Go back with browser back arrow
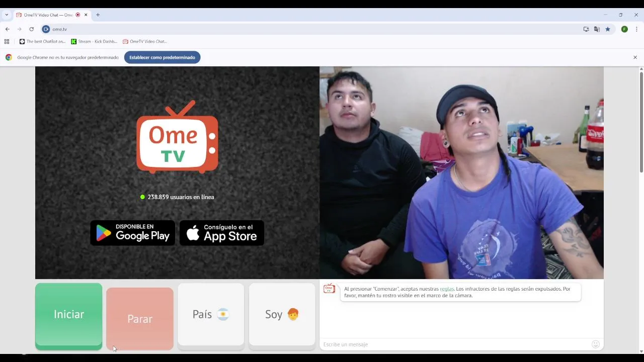Image resolution: width=644 pixels, height=362 pixels. coord(8,29)
